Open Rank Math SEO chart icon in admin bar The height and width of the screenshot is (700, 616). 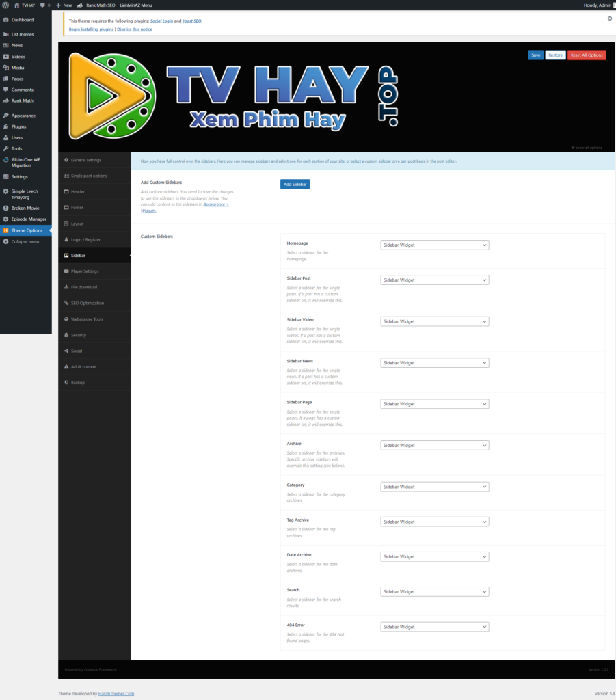80,5
